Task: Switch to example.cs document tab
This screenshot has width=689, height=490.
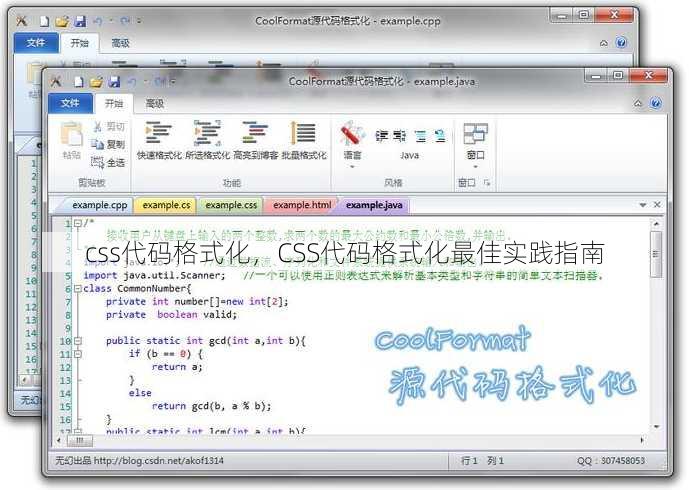Action: coord(167,205)
